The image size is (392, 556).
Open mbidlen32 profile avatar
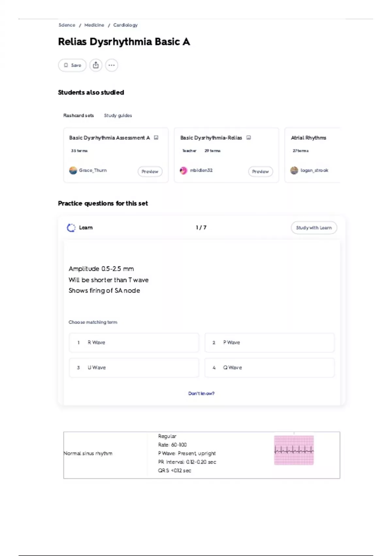point(184,170)
